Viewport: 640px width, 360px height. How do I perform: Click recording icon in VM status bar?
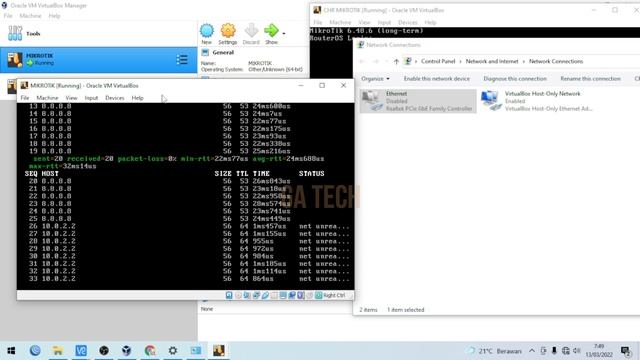click(x=292, y=295)
